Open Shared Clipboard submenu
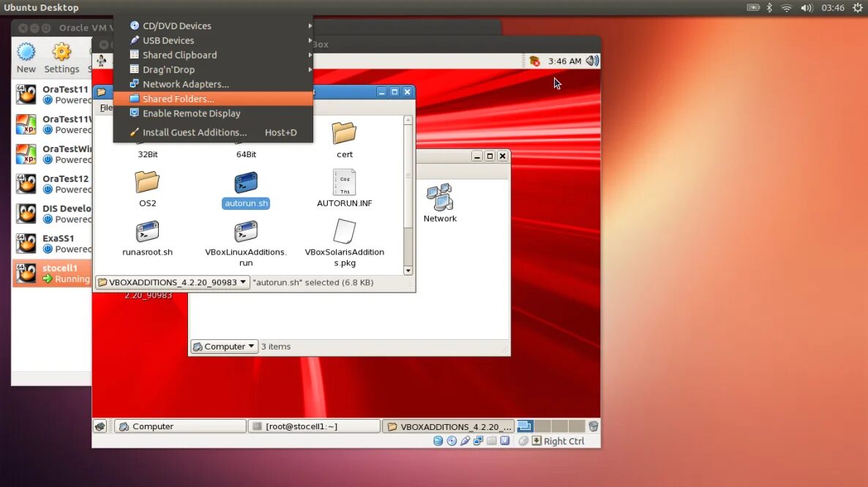 [x=213, y=55]
